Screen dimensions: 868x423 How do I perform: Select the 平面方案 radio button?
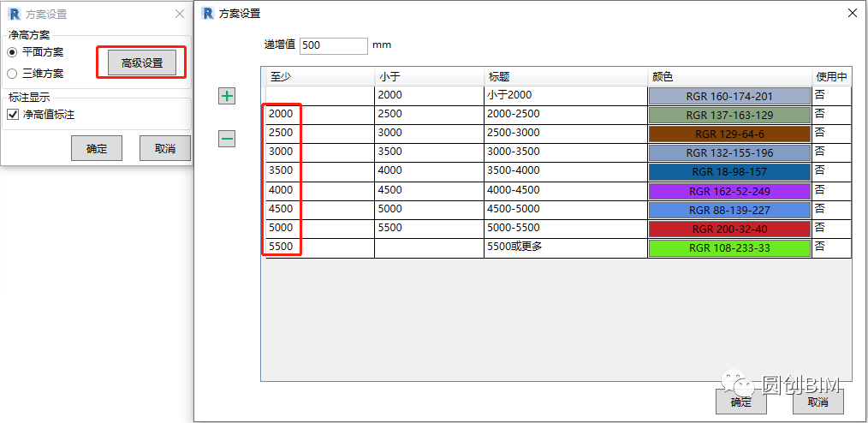[12, 52]
